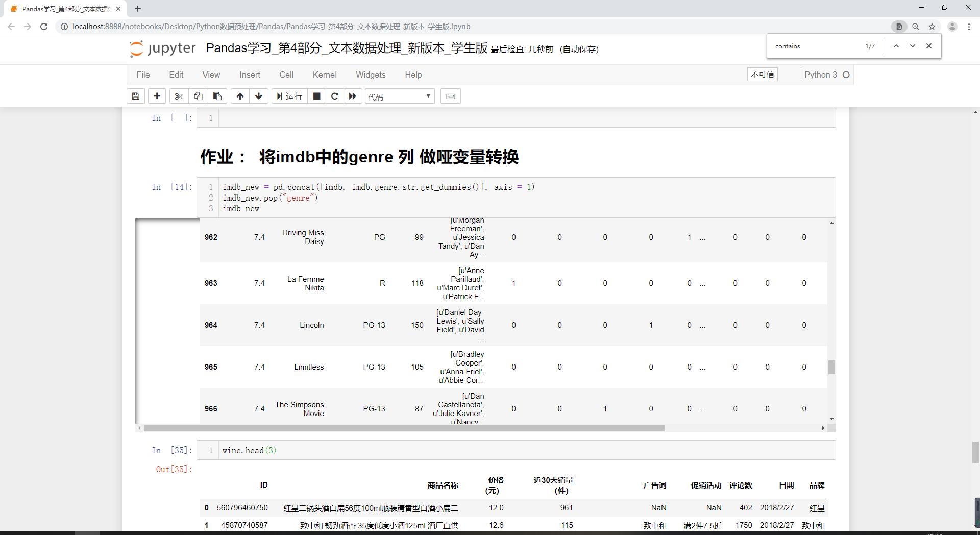
Task: Go to next find result with down chevron
Action: tap(913, 46)
